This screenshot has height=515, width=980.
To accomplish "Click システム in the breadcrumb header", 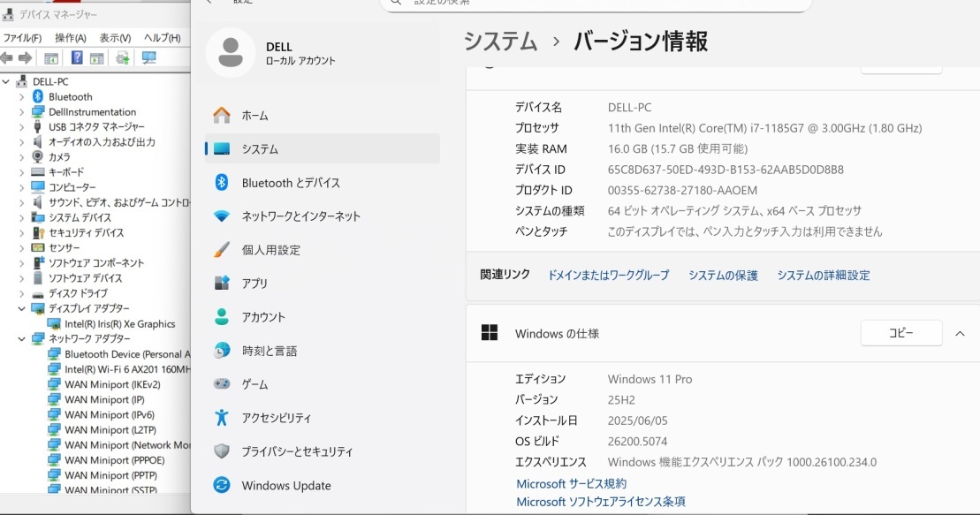I will coord(500,42).
